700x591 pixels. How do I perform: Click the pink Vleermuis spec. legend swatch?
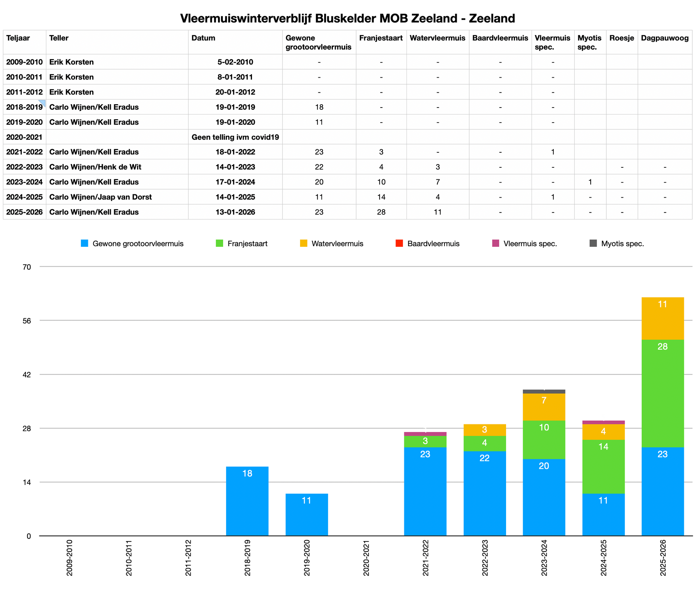pos(495,244)
